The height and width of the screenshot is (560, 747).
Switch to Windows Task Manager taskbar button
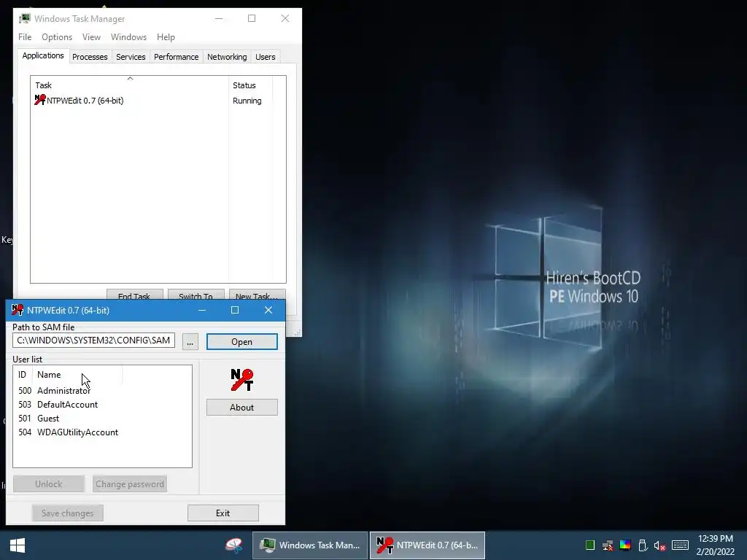pos(310,545)
